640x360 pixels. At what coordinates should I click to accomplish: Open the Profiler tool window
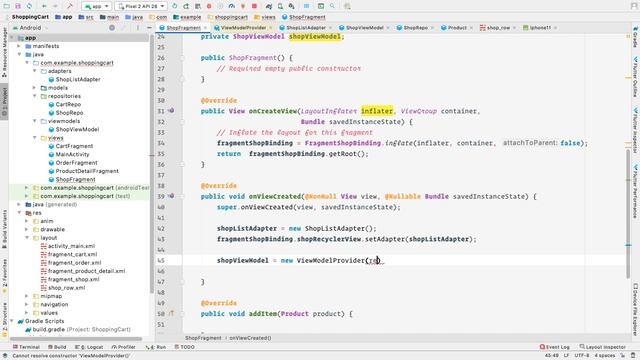coord(123,347)
